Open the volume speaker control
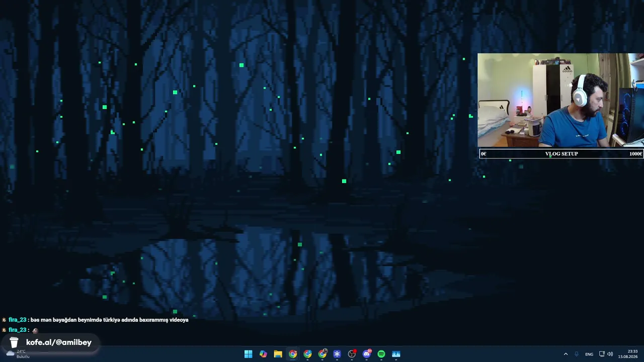 (x=610, y=354)
